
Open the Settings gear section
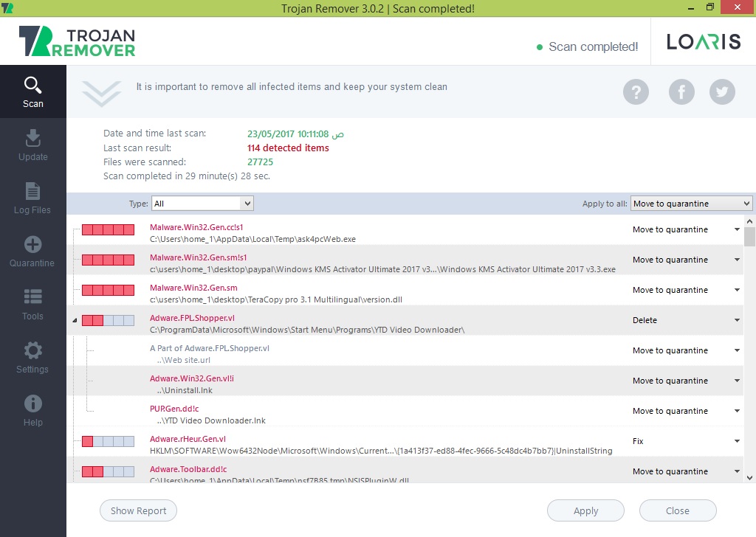(32, 357)
